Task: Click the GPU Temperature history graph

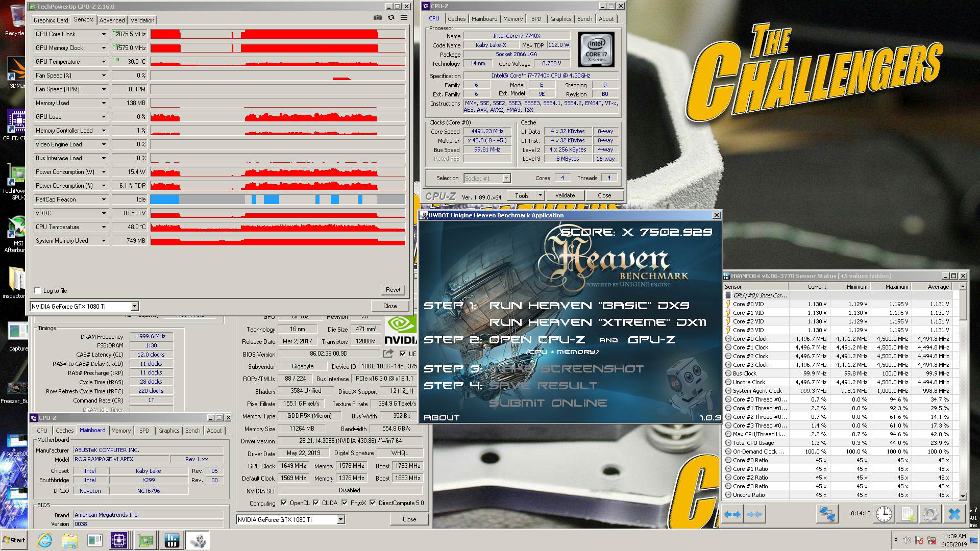Action: point(278,62)
